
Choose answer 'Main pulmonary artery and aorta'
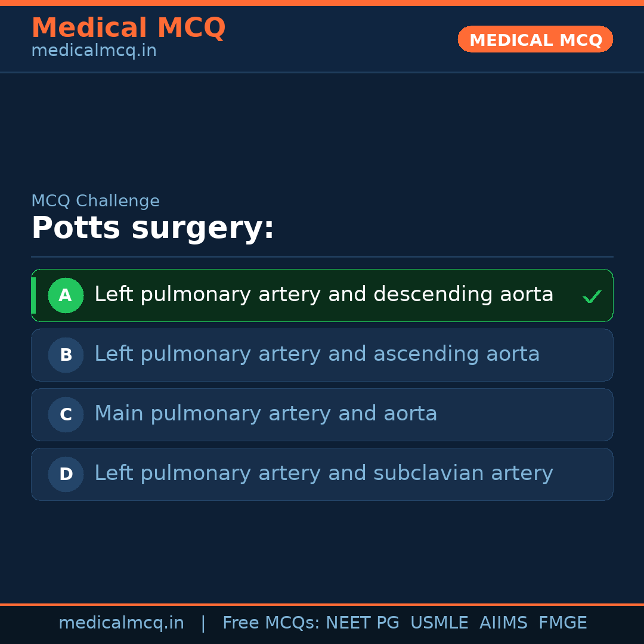[x=265, y=414]
